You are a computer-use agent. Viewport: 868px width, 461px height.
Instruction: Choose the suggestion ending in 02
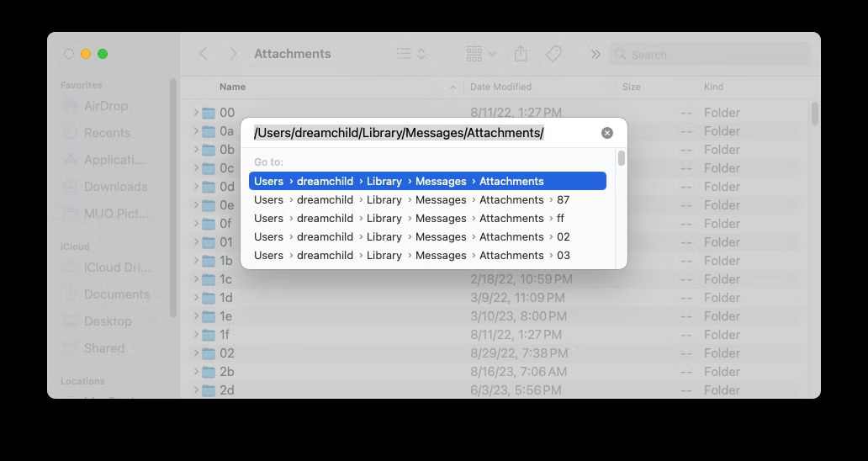click(427, 237)
